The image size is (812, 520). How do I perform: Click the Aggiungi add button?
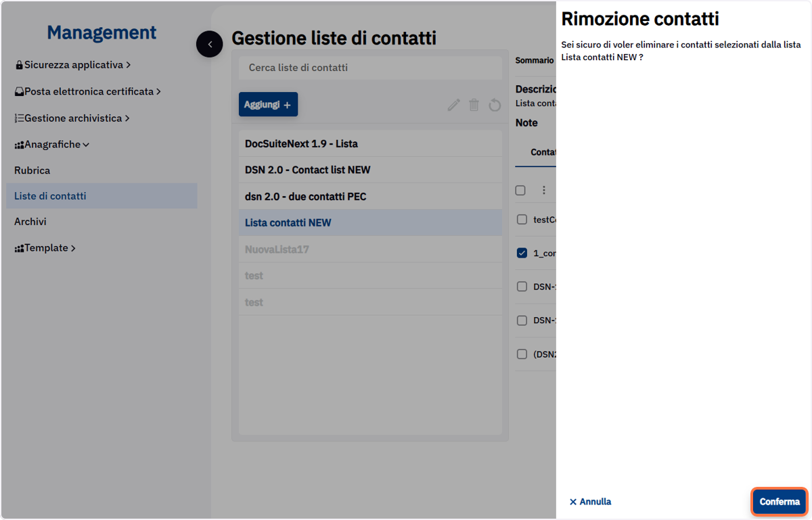click(x=268, y=105)
